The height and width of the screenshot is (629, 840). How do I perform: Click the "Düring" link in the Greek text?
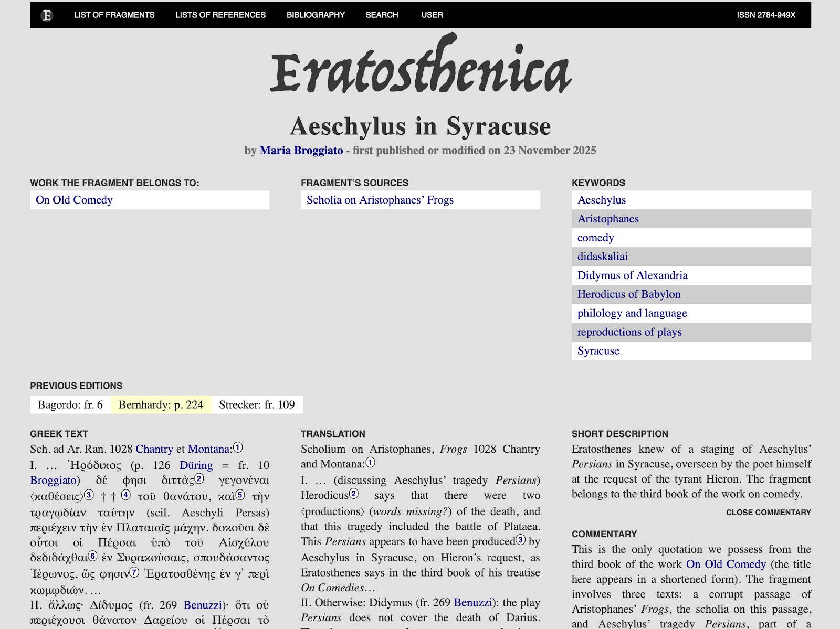tap(196, 465)
